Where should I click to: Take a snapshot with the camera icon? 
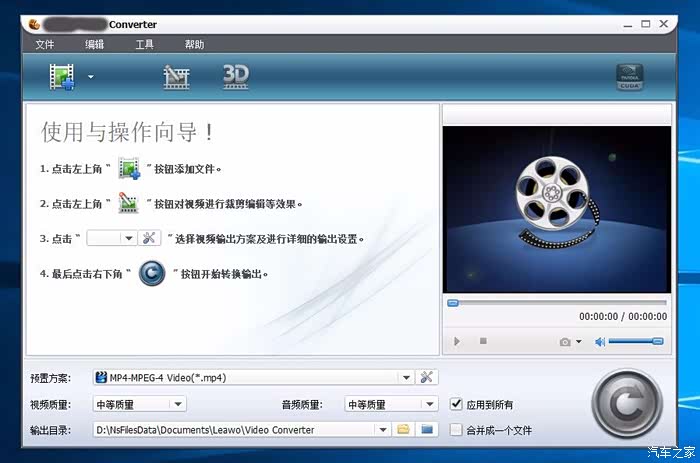[x=565, y=342]
